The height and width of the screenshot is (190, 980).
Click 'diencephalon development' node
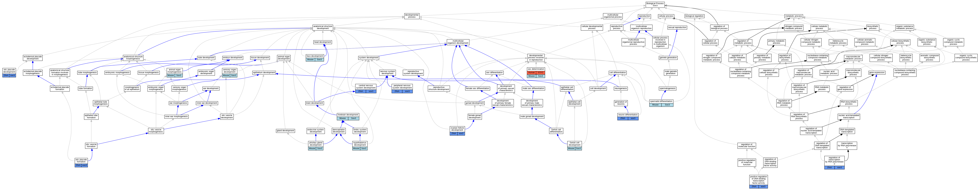[x=339, y=131]
